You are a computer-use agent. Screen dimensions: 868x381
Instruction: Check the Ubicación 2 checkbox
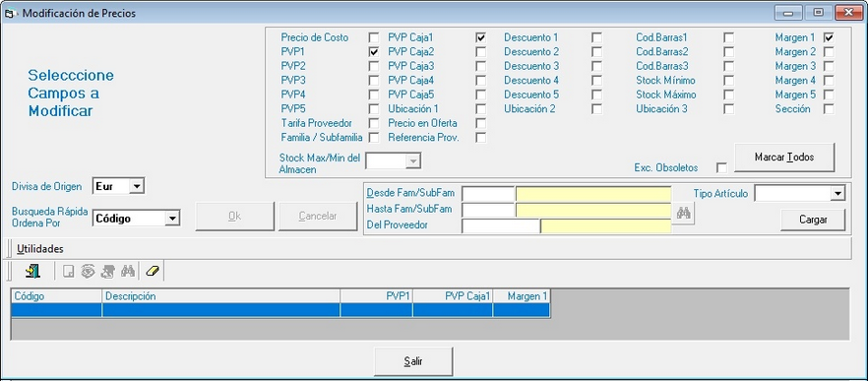pyautogui.click(x=596, y=109)
